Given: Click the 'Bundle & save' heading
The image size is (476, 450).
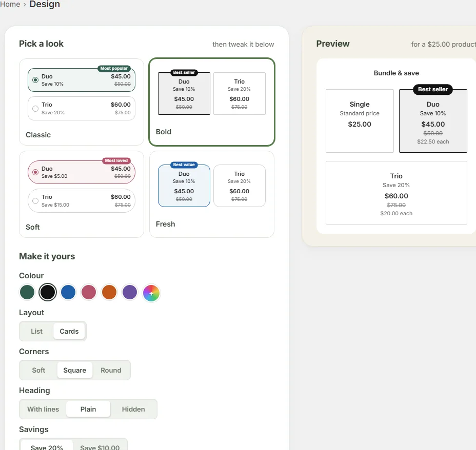Looking at the screenshot, I should [396, 73].
